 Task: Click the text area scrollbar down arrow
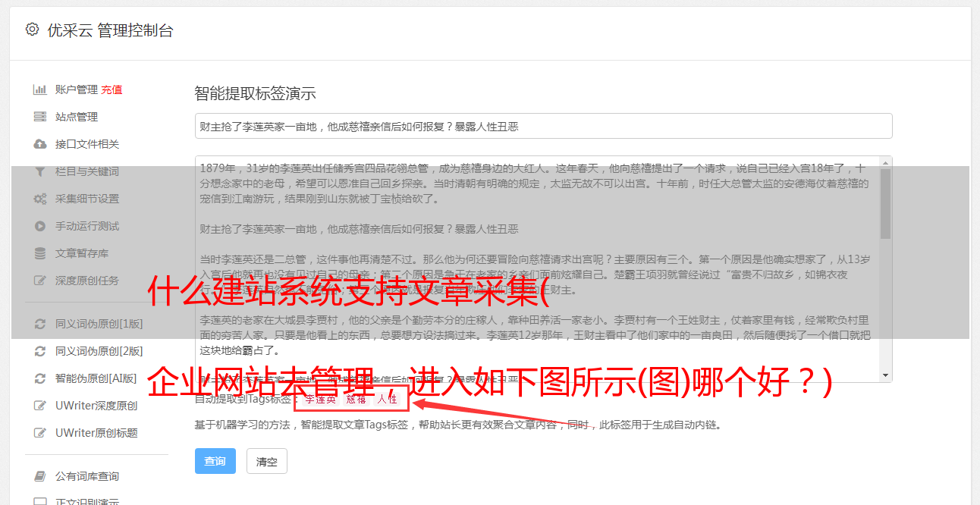tap(886, 375)
